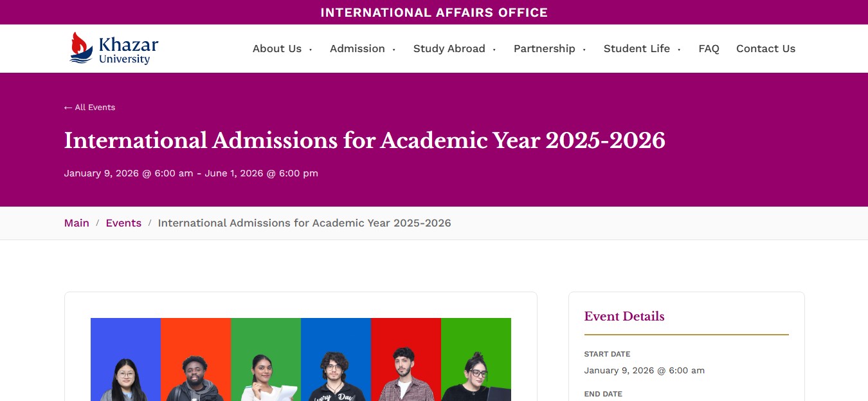868x401 pixels.
Task: Click the Main breadcrumb link
Action: pyautogui.click(x=77, y=223)
